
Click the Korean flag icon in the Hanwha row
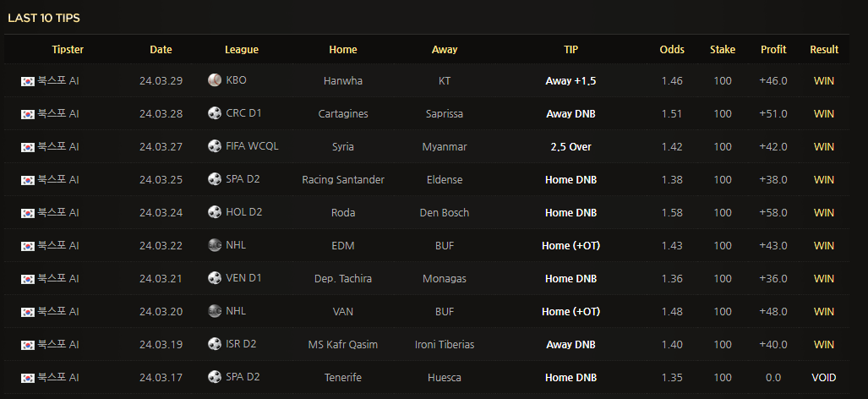coord(28,81)
